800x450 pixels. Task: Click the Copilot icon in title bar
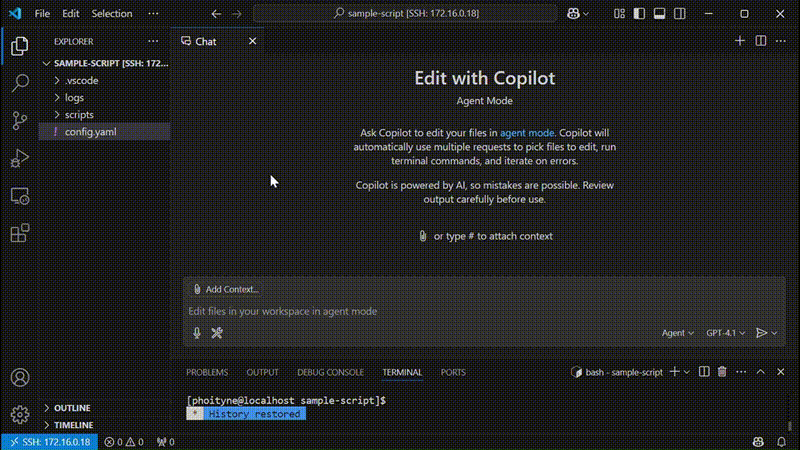tap(573, 14)
